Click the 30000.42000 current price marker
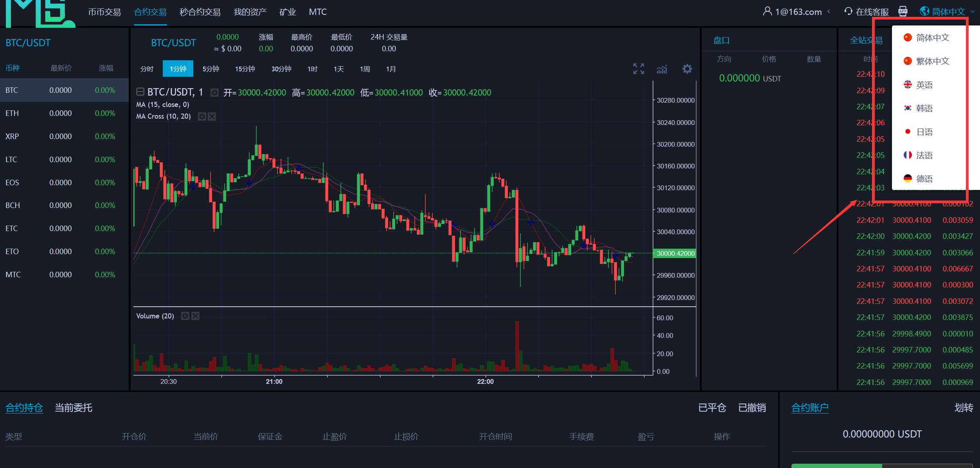 [x=675, y=253]
